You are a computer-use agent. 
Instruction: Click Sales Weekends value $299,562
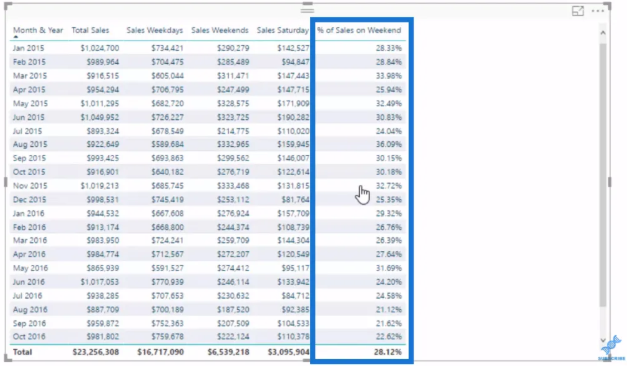[x=233, y=158]
